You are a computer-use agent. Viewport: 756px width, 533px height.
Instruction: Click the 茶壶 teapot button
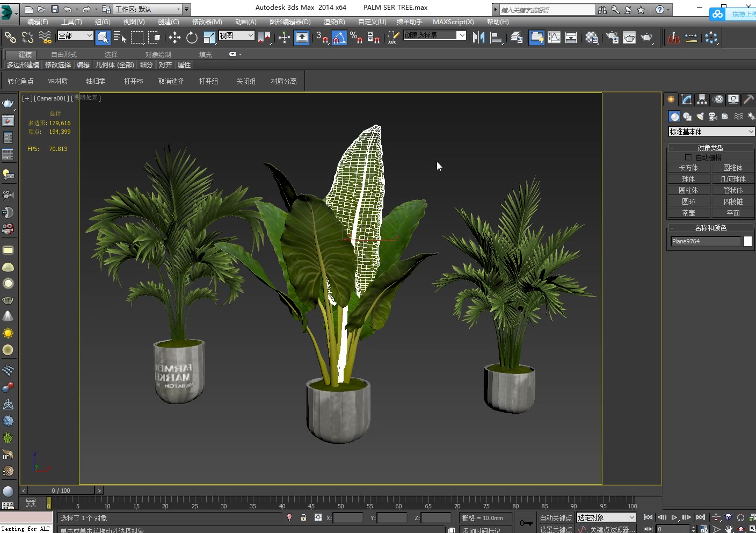coord(688,213)
